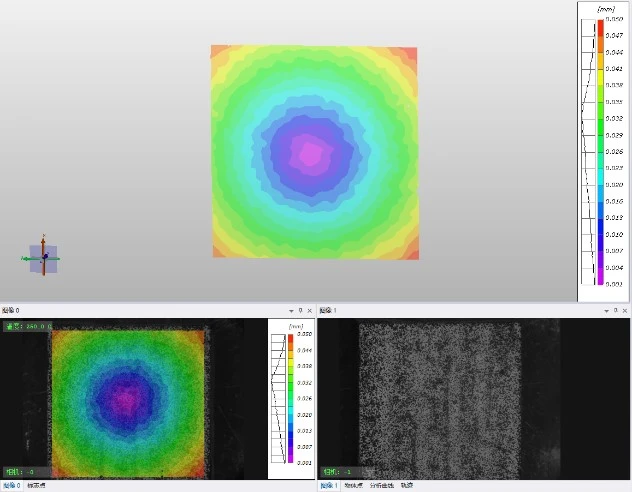This screenshot has height=492, width=632.
Task: Switch to the 图像 0 bottom tab
Action: pyautogui.click(x=11, y=486)
